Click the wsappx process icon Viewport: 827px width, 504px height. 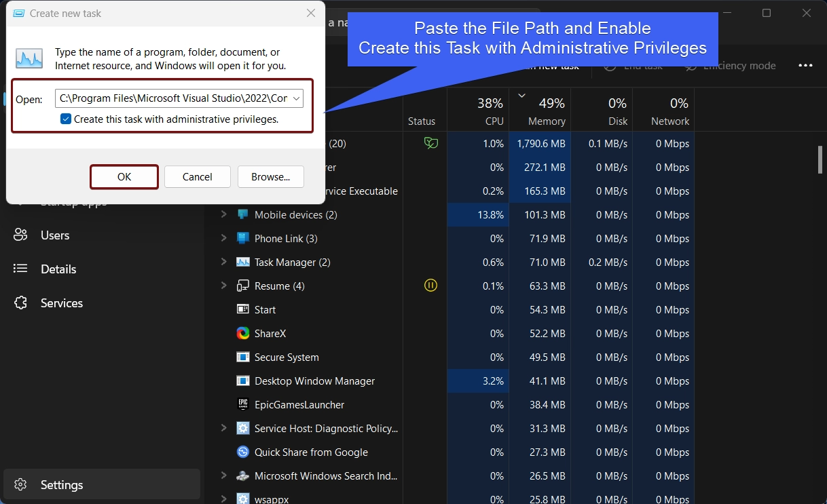coord(242,499)
